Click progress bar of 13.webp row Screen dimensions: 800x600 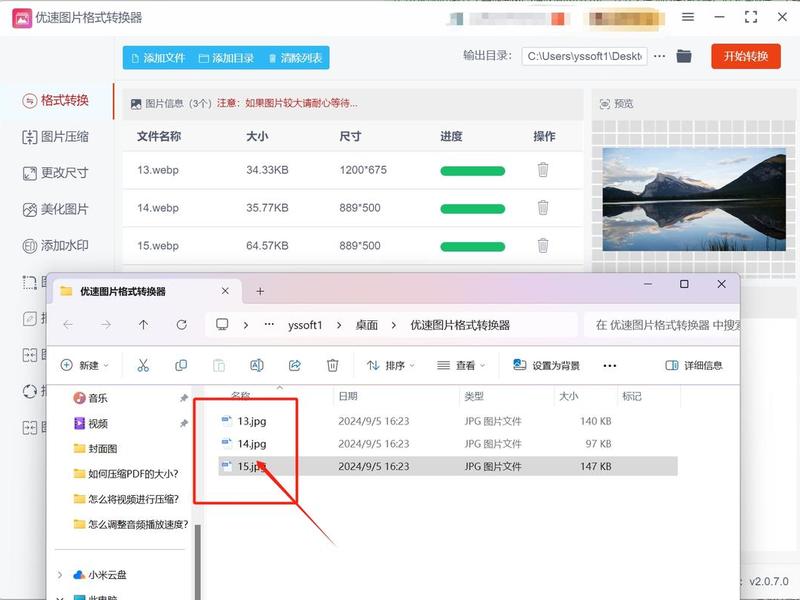[x=472, y=171]
